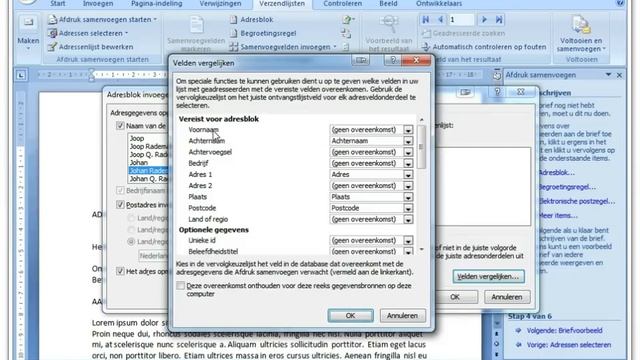The width and height of the screenshot is (640, 360).
Task: Open Adressen selecteren menu
Action: point(88,33)
